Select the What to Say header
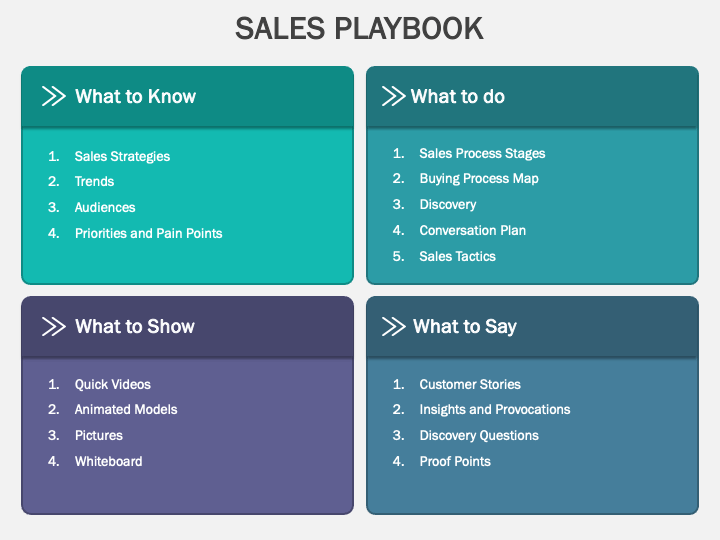This screenshot has height=540, width=720. (x=465, y=327)
